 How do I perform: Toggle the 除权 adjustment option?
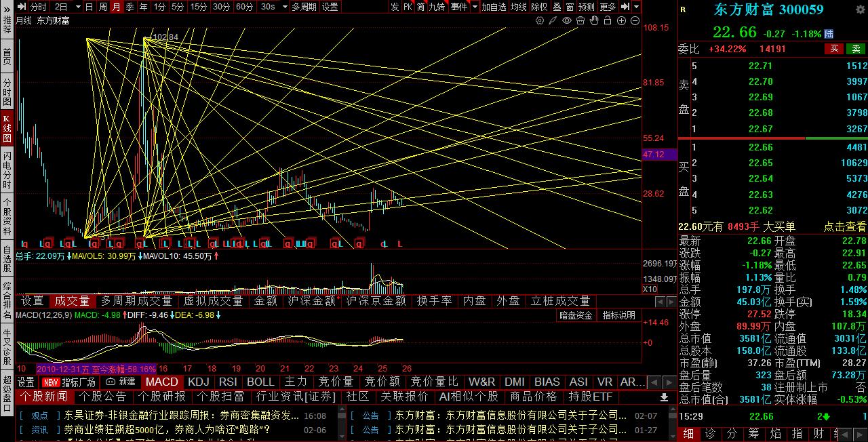click(x=539, y=7)
